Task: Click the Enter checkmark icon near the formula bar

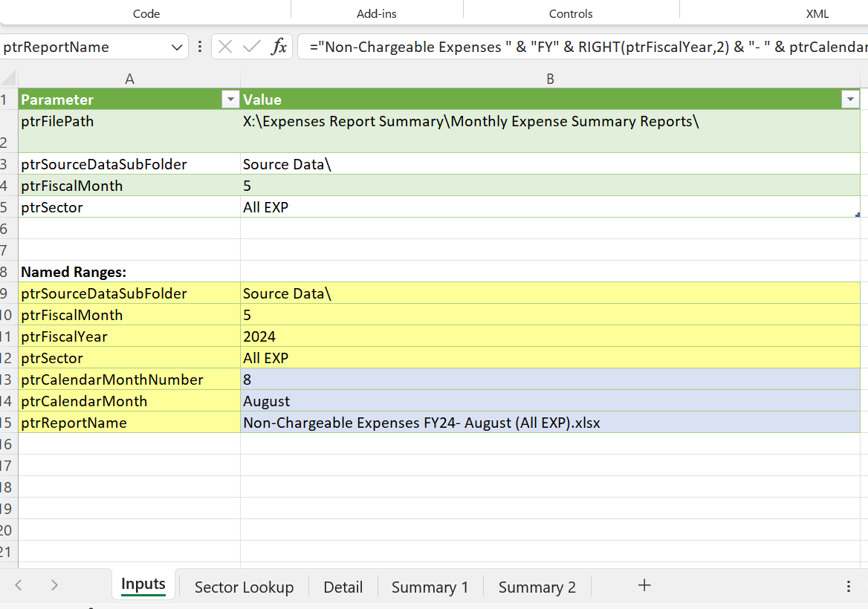Action: pos(251,46)
